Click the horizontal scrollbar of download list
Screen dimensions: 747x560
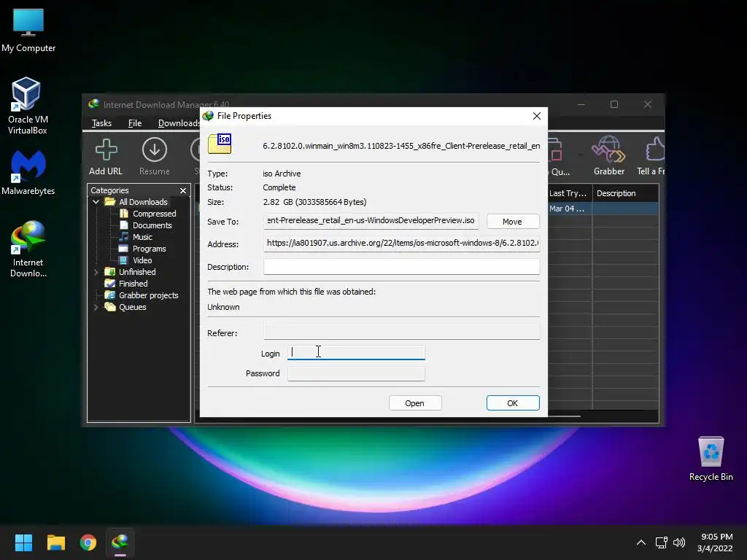pyautogui.click(x=564, y=416)
